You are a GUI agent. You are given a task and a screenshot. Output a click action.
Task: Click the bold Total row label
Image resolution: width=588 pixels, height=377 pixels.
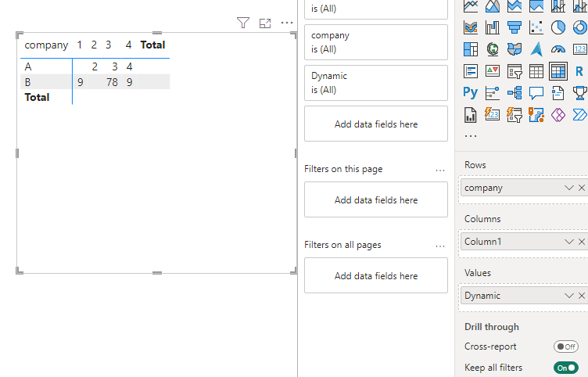point(37,98)
